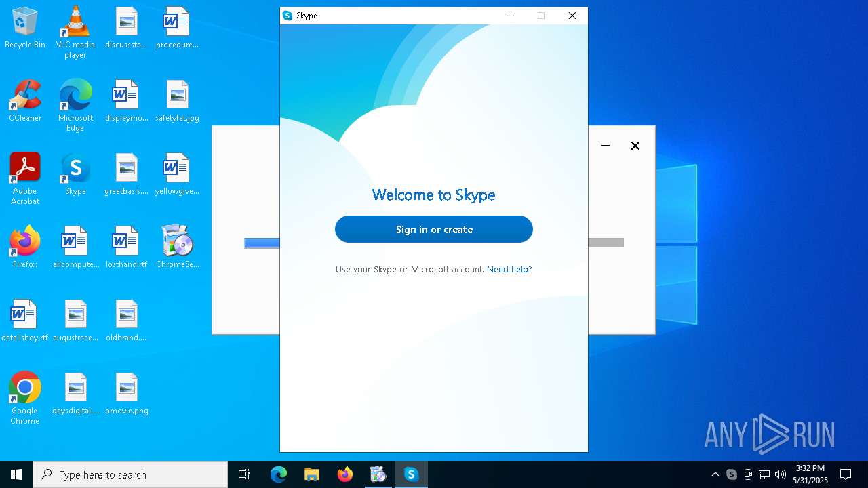Close the installer window behind Skype
This screenshot has width=868, height=488.
635,146
